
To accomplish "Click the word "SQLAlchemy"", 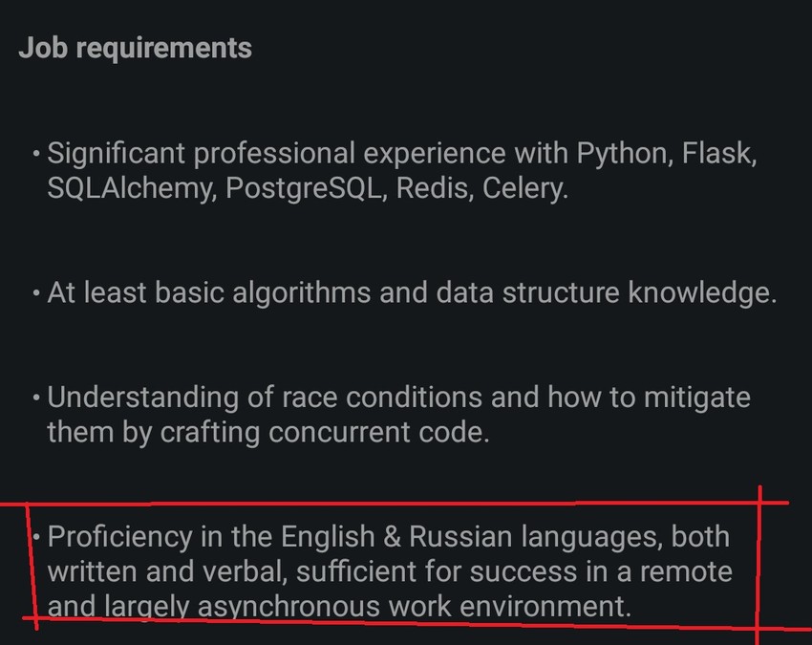I will tap(132, 188).
